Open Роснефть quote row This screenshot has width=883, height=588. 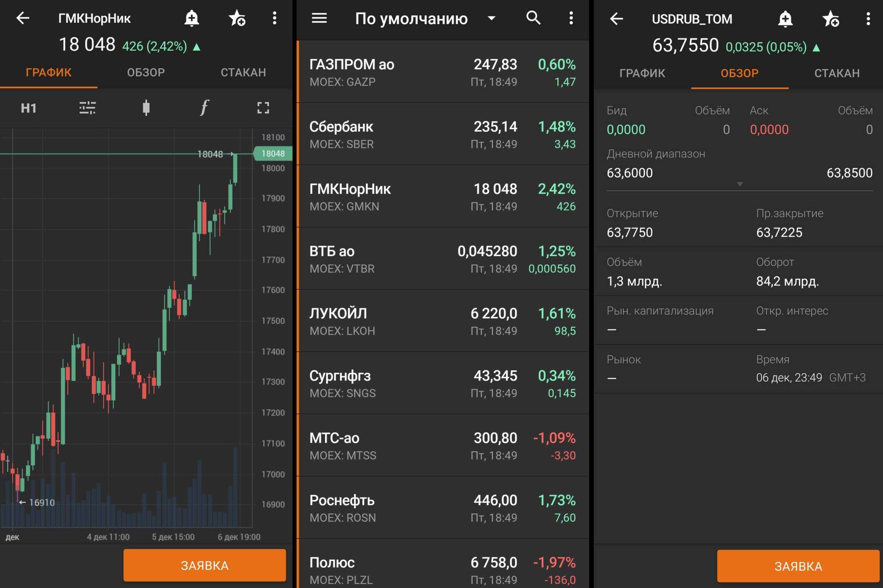coord(443,508)
